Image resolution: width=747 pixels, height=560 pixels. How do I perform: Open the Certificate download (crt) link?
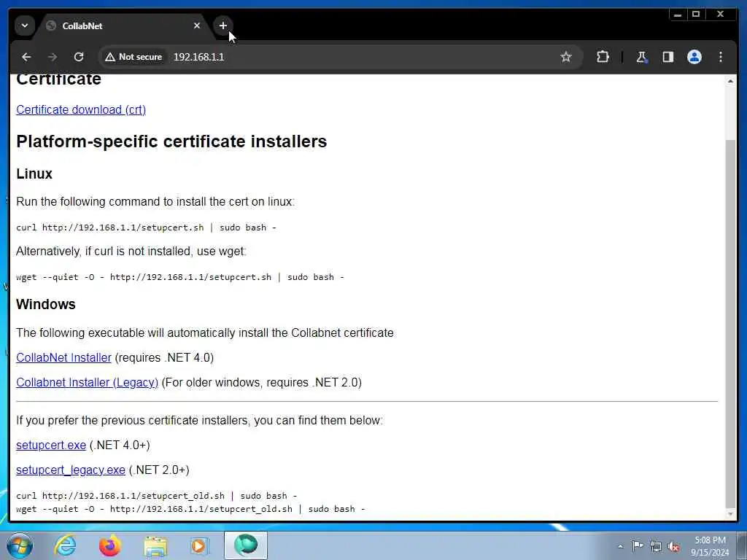(x=81, y=109)
